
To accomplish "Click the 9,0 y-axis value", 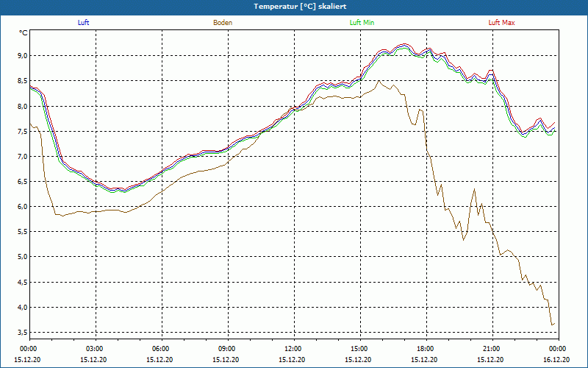I will (x=23, y=56).
